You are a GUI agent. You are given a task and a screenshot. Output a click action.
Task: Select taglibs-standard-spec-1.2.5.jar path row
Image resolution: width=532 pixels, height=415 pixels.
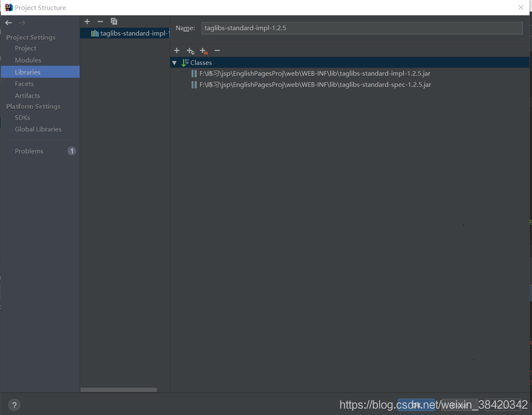tap(349, 85)
